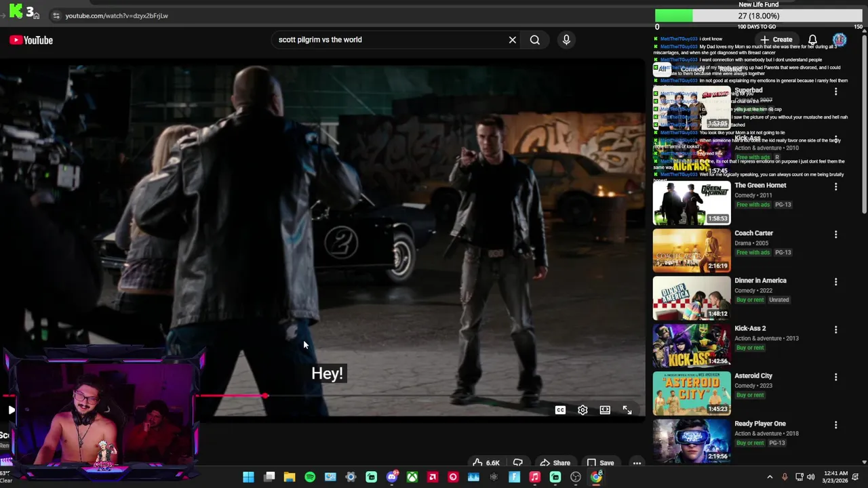Open Coach Carter thumbnail

pyautogui.click(x=692, y=251)
